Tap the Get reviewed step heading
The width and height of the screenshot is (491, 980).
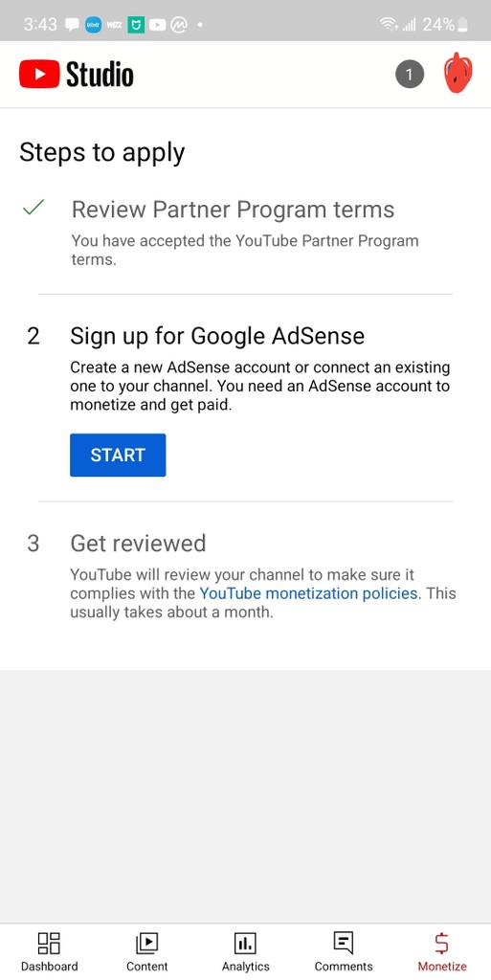click(138, 544)
